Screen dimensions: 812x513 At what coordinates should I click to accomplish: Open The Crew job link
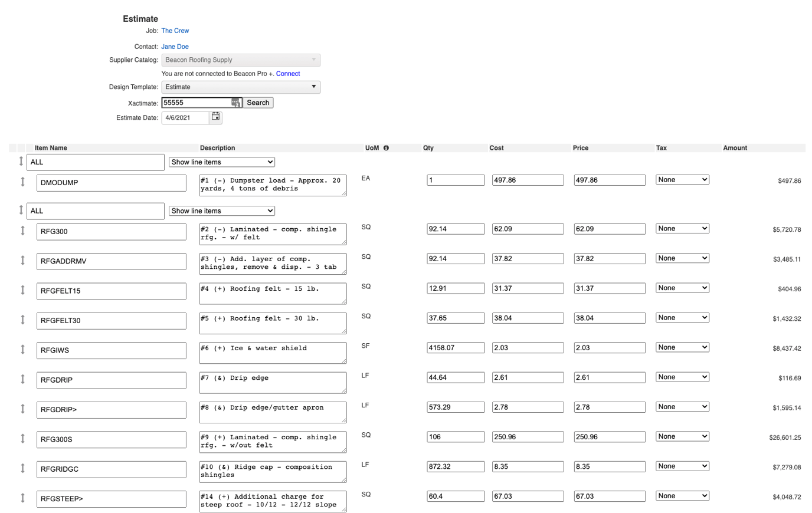[175, 30]
